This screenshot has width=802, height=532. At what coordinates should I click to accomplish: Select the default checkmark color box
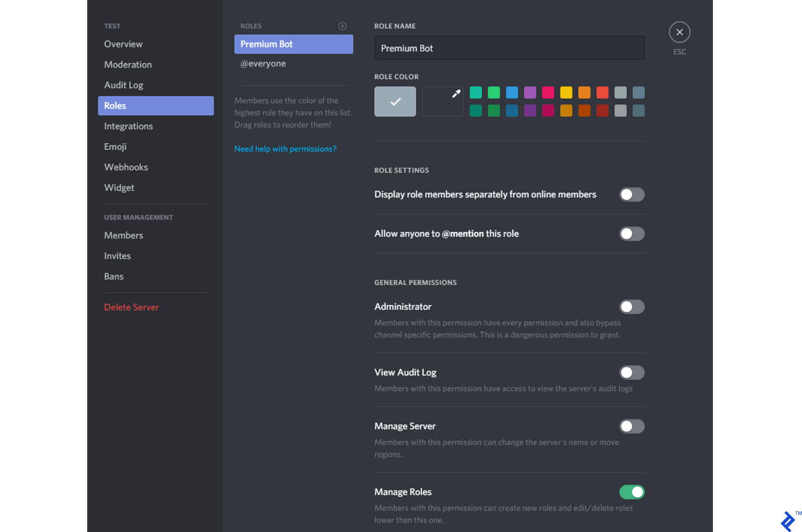pos(394,101)
